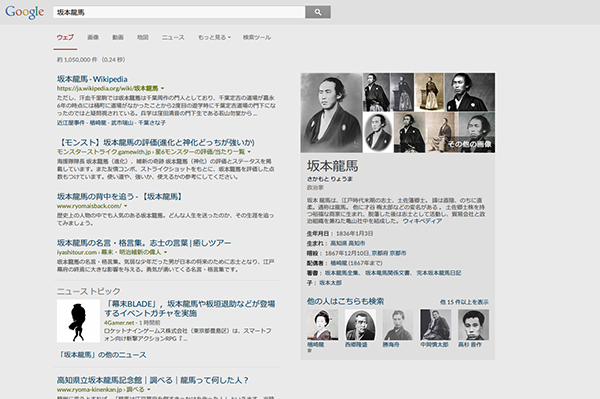
Task: Open 「坂本龍馬」の他のニュース link
Action: point(102,355)
